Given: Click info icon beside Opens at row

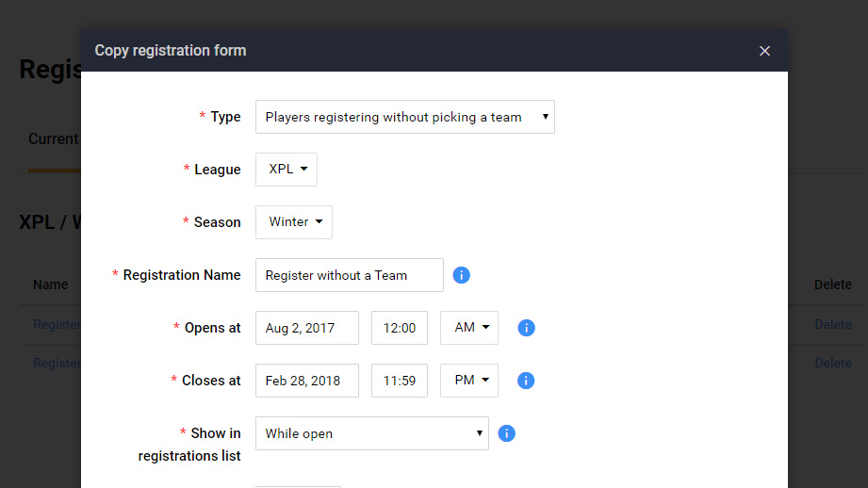Looking at the screenshot, I should point(527,328).
